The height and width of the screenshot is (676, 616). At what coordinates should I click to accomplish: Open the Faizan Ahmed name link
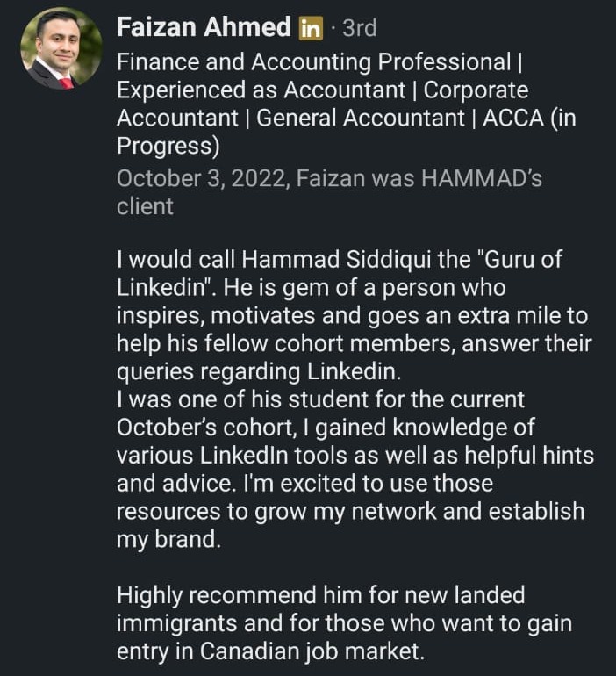pos(204,27)
